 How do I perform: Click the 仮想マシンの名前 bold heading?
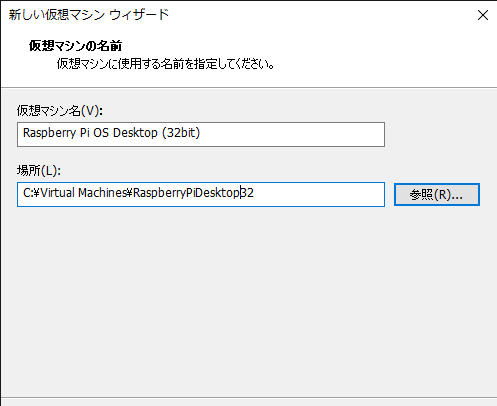(x=75, y=46)
